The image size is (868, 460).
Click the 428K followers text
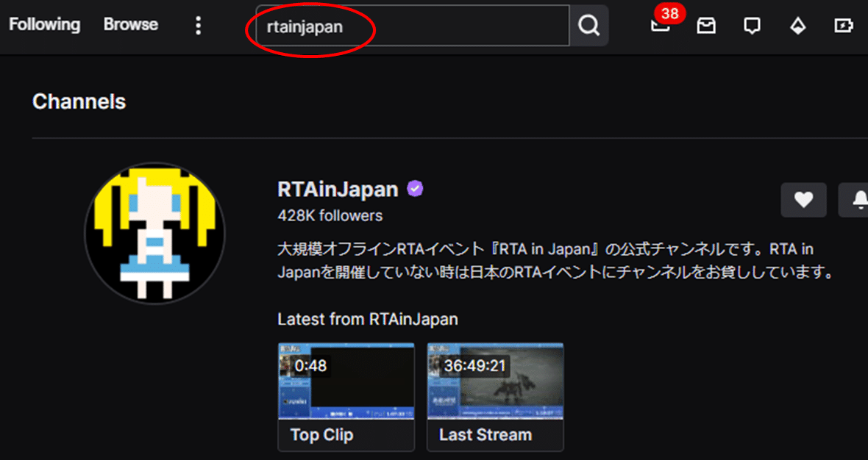click(330, 215)
